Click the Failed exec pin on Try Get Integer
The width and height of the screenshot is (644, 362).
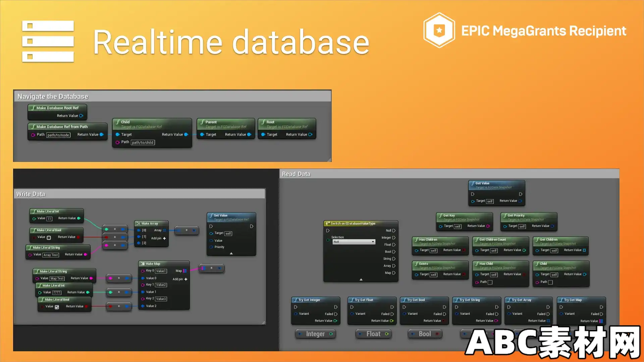click(x=336, y=314)
